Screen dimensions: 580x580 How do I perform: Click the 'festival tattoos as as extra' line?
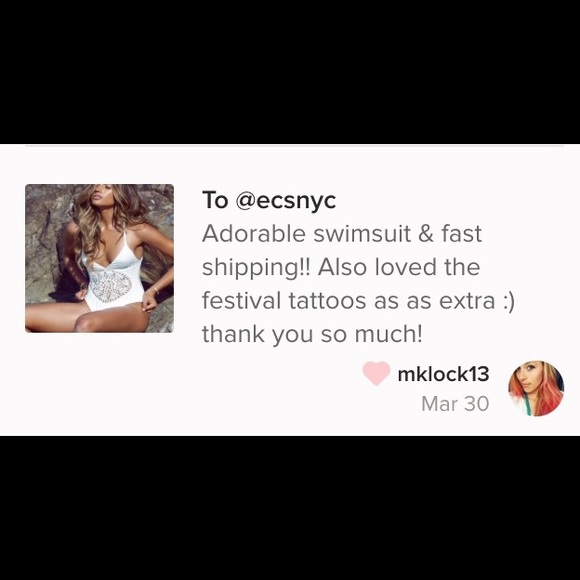click(348, 301)
